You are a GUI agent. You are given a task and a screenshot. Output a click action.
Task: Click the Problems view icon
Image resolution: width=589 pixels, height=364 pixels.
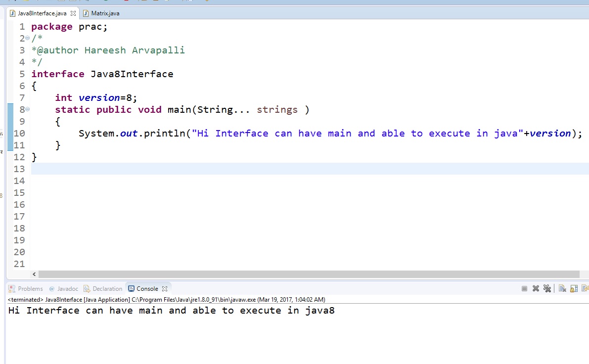(x=12, y=288)
